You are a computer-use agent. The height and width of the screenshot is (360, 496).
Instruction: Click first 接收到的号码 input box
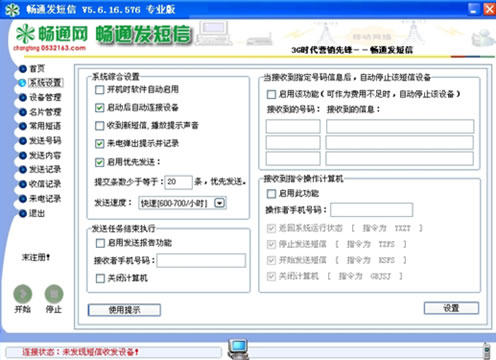tap(293, 127)
